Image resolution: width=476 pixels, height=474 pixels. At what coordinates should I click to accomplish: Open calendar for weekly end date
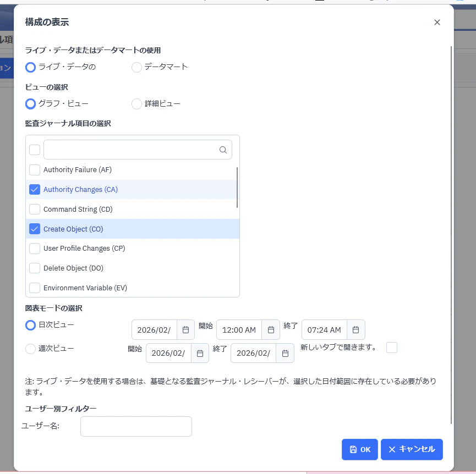click(286, 354)
